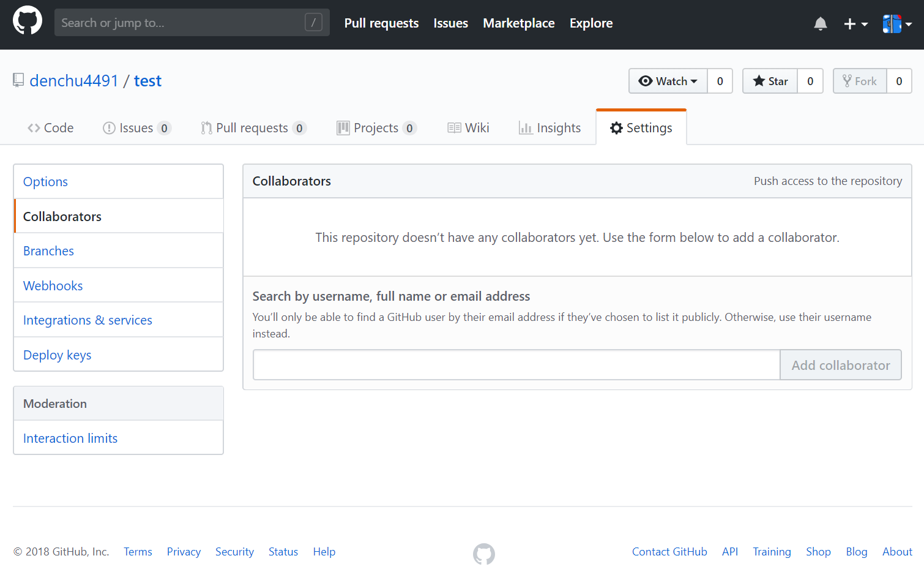This screenshot has width=924, height=572.
Task: Go to Issues in top navigation
Action: tap(450, 23)
